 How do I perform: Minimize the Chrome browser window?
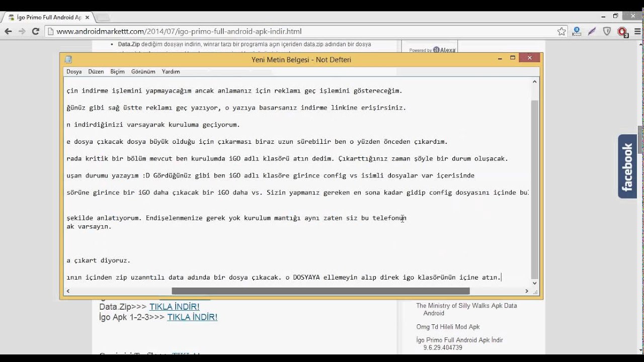pyautogui.click(x=603, y=16)
